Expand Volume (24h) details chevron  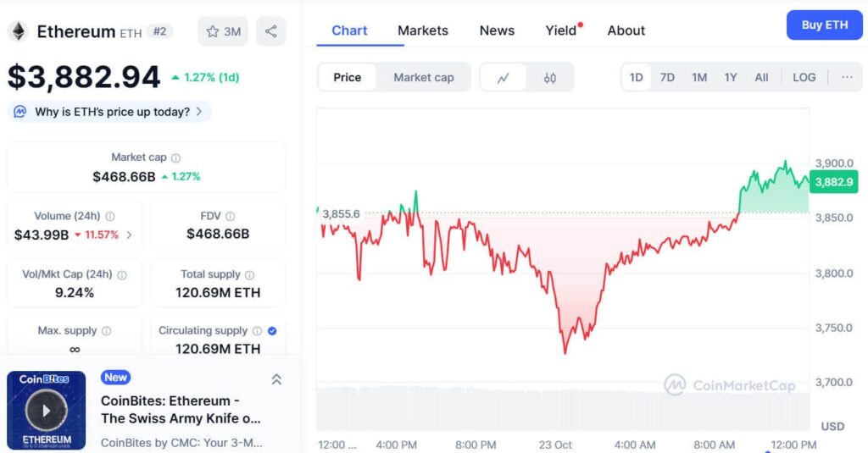click(x=129, y=235)
